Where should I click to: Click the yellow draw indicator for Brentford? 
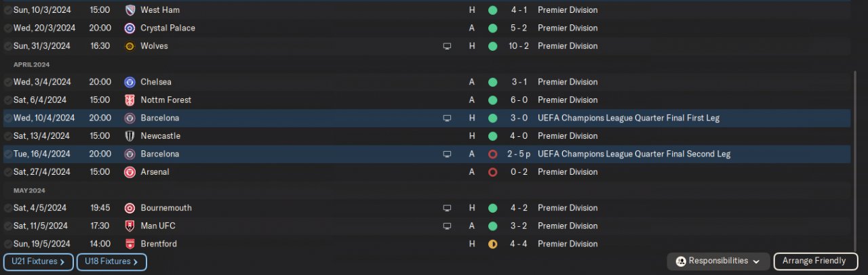pyautogui.click(x=492, y=244)
